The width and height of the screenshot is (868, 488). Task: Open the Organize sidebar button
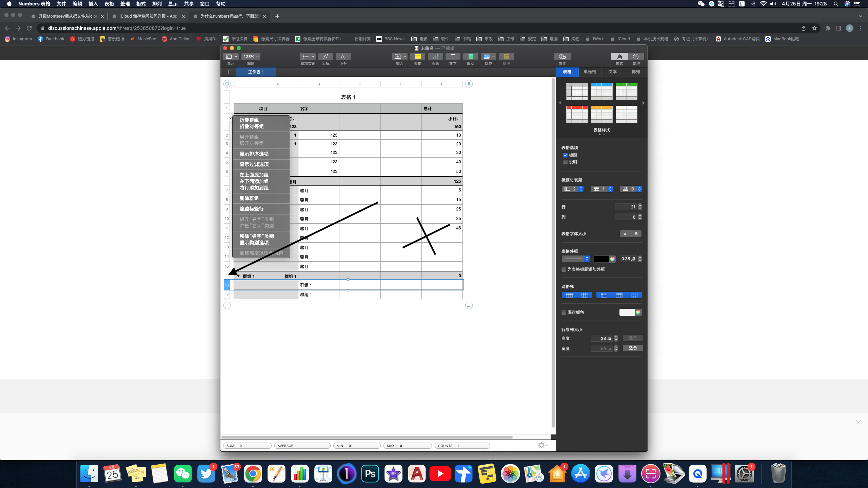[x=636, y=57]
